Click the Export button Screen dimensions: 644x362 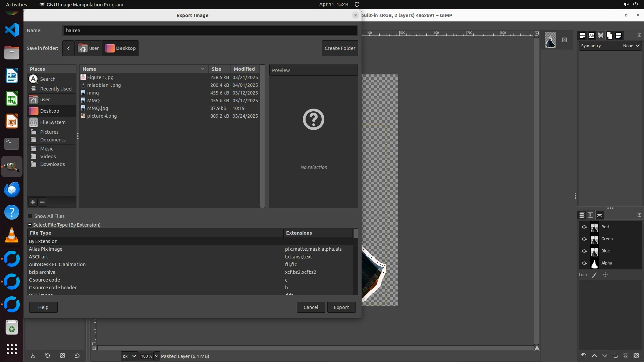pos(341,307)
